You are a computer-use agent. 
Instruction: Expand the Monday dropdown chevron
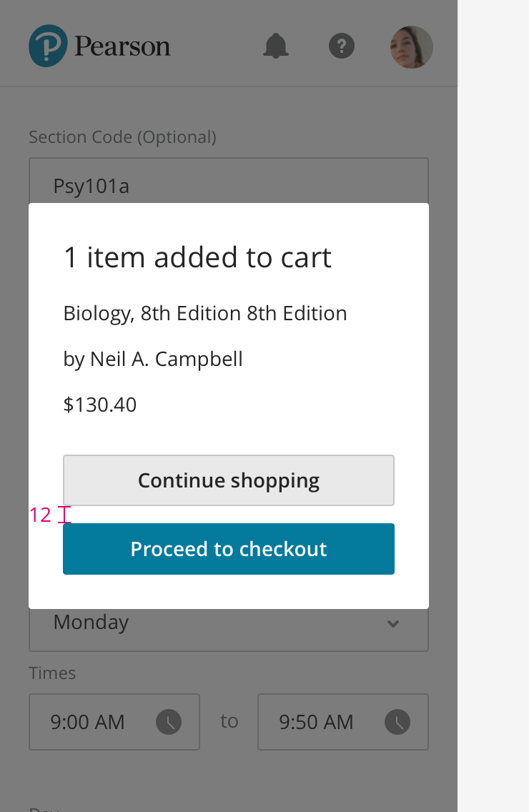(392, 623)
